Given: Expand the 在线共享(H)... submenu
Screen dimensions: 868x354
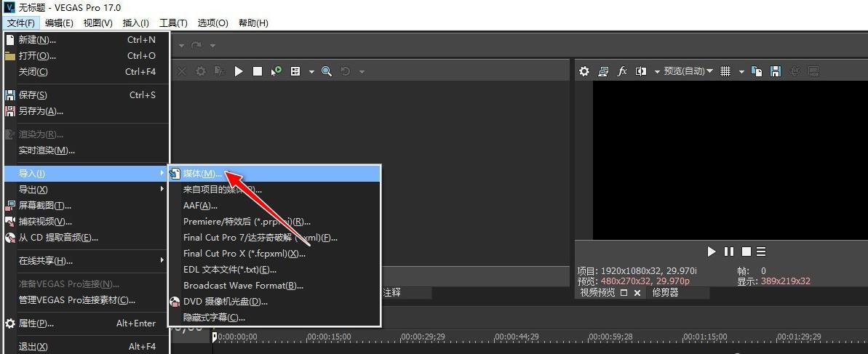Looking at the screenshot, I should [86, 260].
